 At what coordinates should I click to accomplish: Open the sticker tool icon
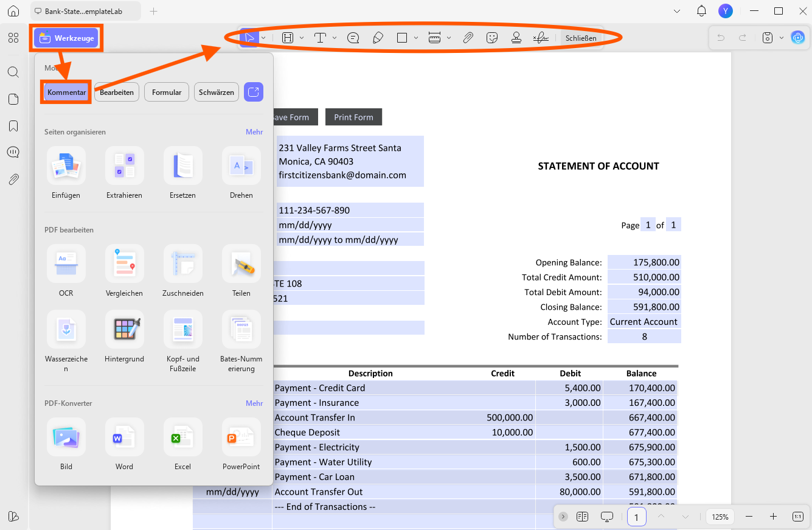(x=493, y=38)
